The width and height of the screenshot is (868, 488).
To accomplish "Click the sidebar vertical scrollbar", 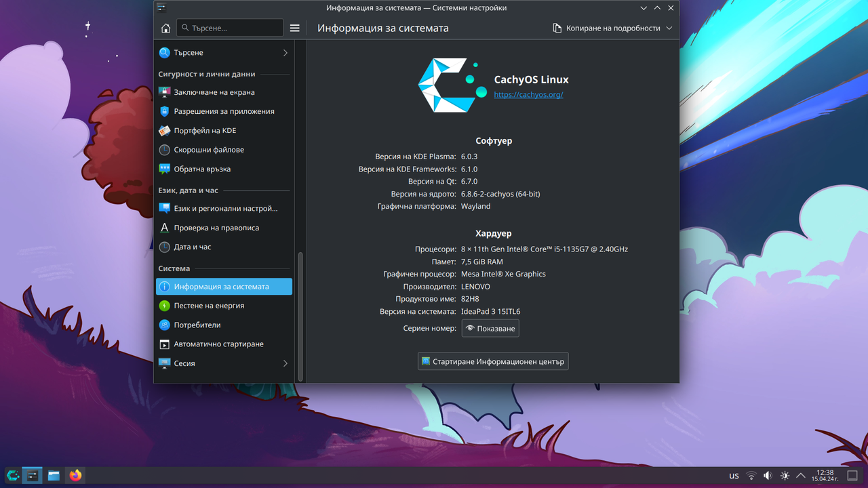I will click(x=300, y=315).
